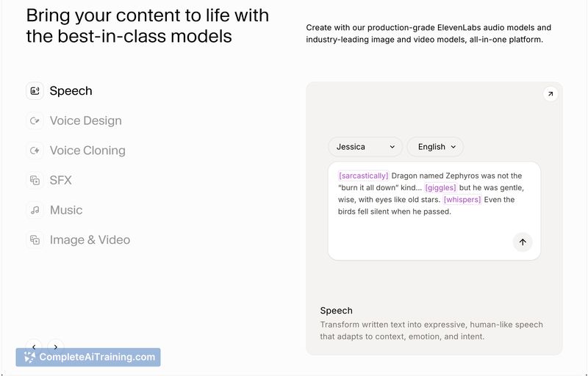Switch to Music tab
This screenshot has width=588, height=376.
point(66,210)
